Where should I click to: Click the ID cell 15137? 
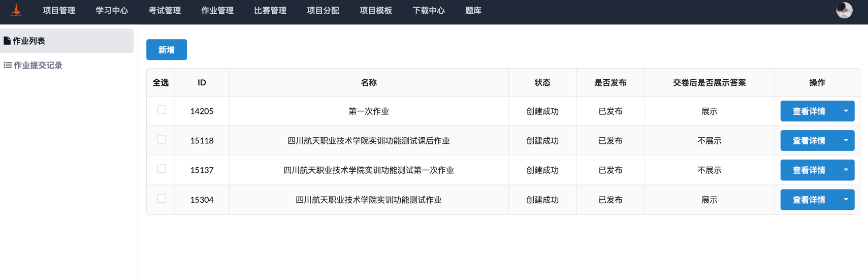click(x=202, y=170)
